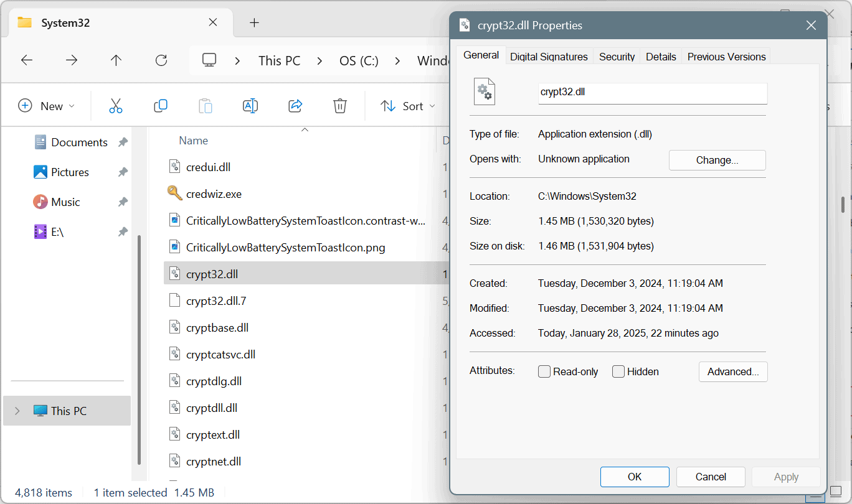Screen dimensions: 852x504
Task: Click the Music icon in sidebar
Action: (x=40, y=202)
